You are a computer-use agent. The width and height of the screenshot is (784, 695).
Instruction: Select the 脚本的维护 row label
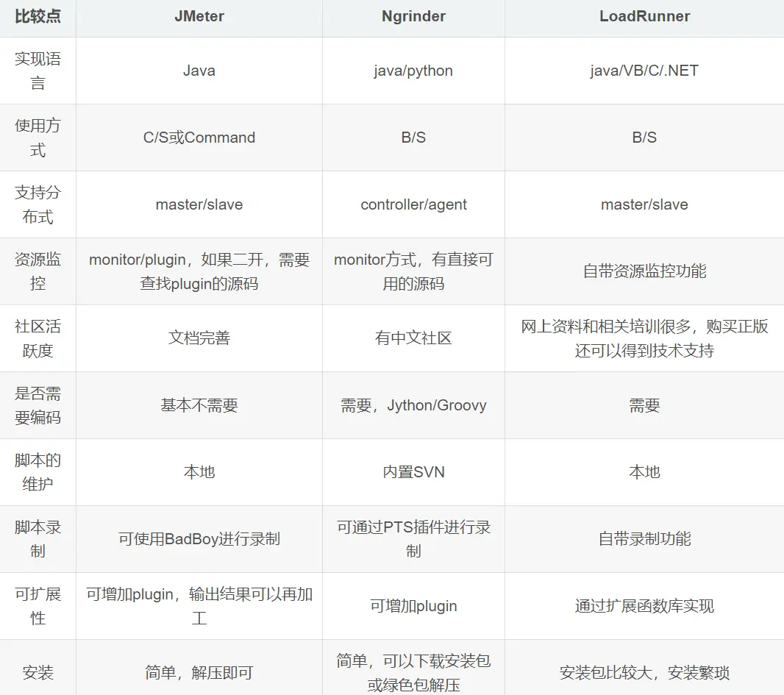click(x=38, y=472)
